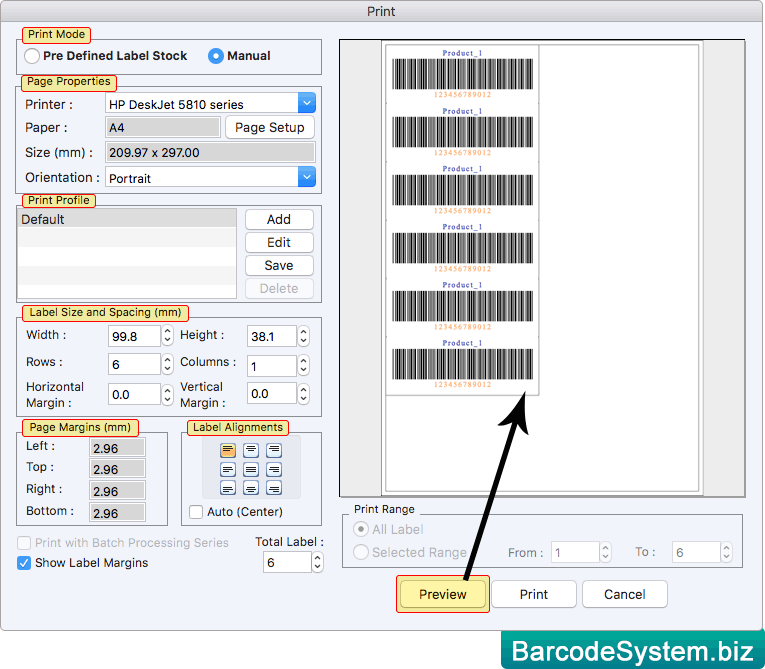The image size is (765, 669).
Task: Click the Right page margin field
Action: point(117,490)
